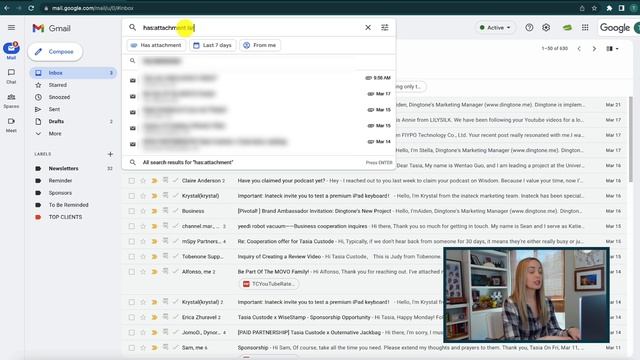Open the yeedi robot vacuum email

coord(302,226)
